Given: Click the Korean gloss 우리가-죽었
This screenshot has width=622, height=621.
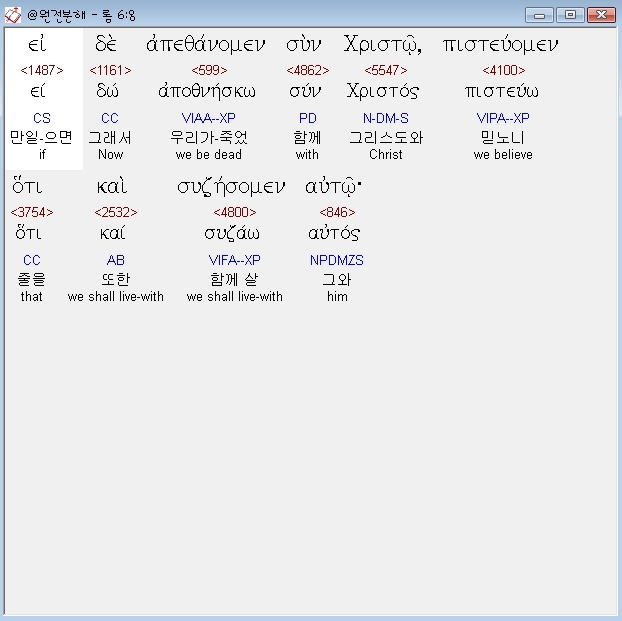Looking at the screenshot, I should tap(209, 137).
